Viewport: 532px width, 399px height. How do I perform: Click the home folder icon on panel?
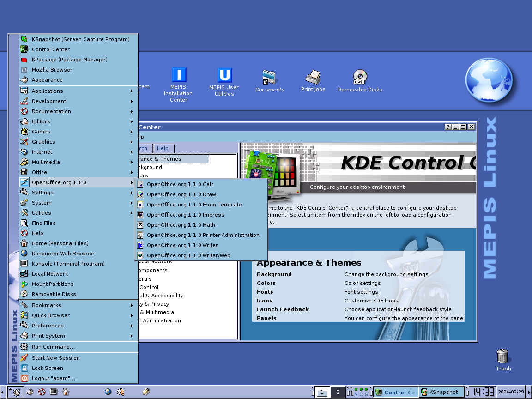[x=66, y=392]
